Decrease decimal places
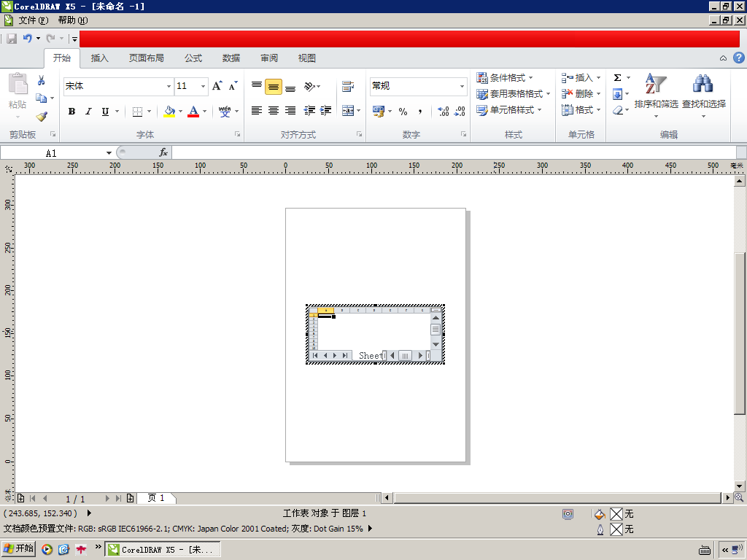Viewport: 747px width, 560px height. point(460,112)
